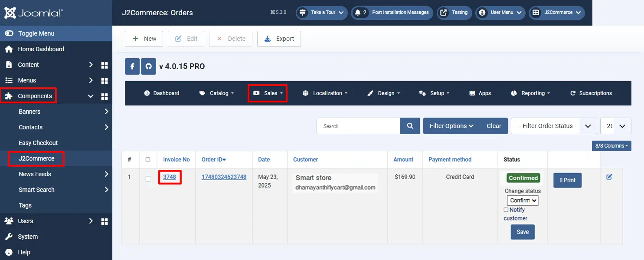The image size is (644, 260).
Task: Open the Setup menu
Action: tap(434, 93)
